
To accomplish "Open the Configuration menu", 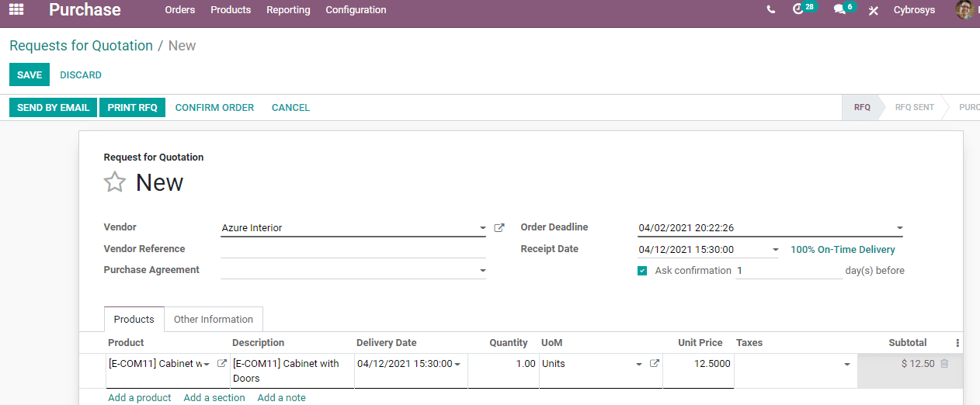I will pos(356,10).
